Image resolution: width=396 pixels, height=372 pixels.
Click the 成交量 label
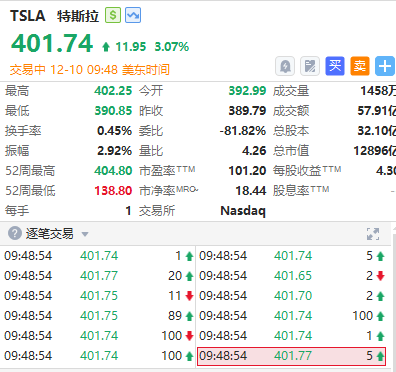pyautogui.click(x=291, y=91)
